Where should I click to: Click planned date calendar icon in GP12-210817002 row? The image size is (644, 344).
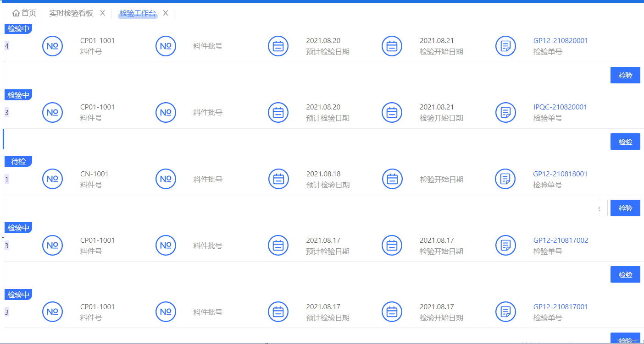point(278,246)
